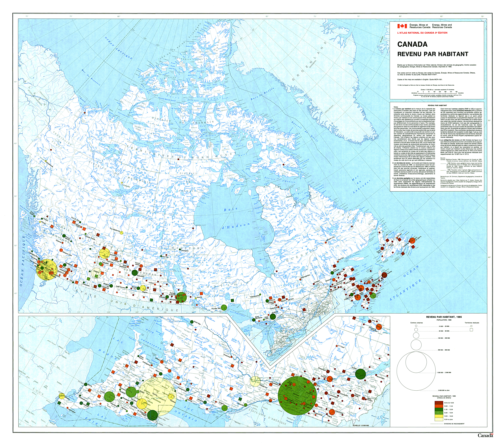
Task: Click the 'Sources' heading in notes box
Action: coord(443,158)
